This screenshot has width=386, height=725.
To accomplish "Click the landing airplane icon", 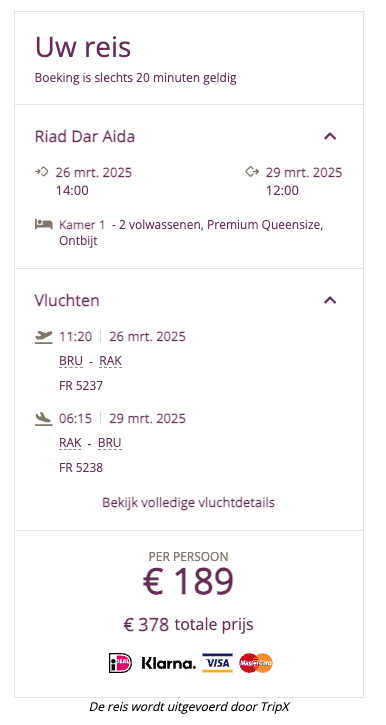I will coord(43,419).
